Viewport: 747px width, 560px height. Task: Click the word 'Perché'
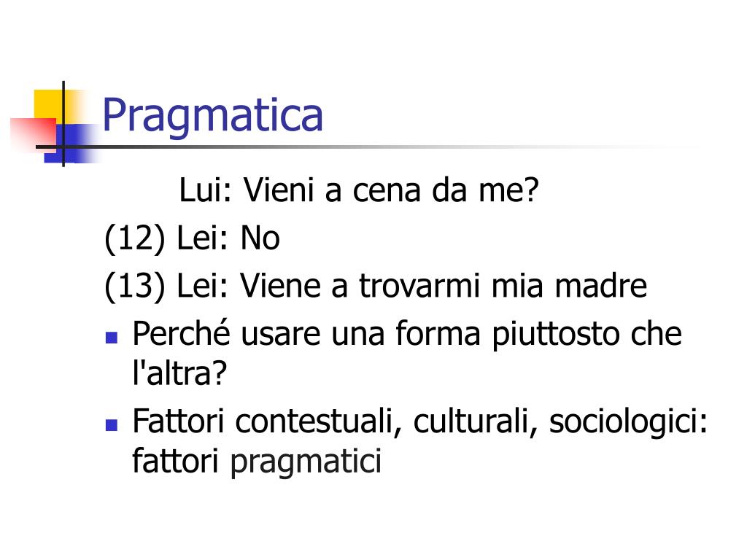[x=181, y=332]
